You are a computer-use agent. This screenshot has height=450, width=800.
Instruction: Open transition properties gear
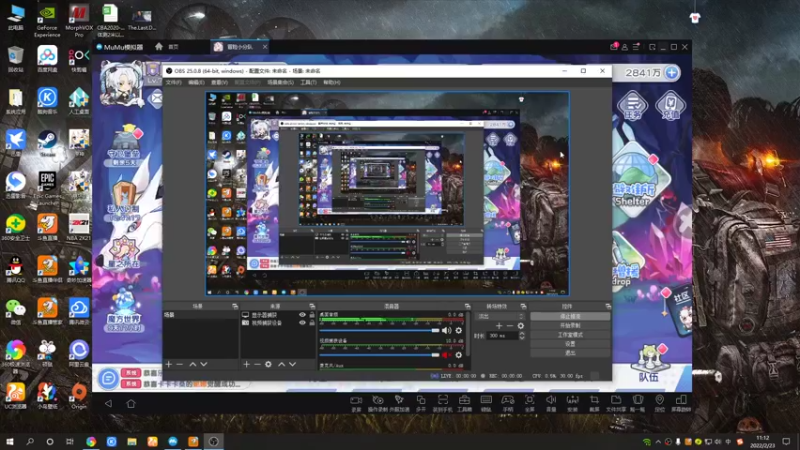[520, 326]
